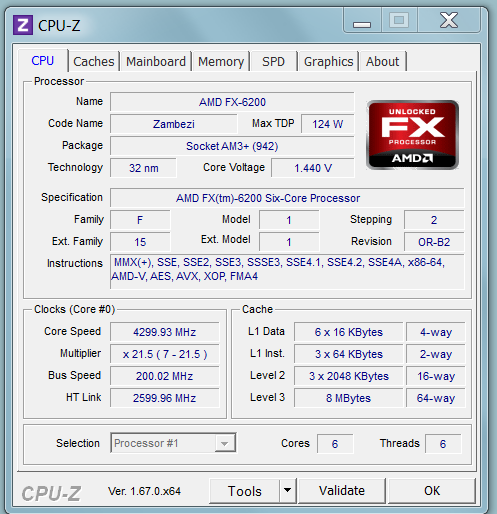Click the disabled maximize window button

399,21
